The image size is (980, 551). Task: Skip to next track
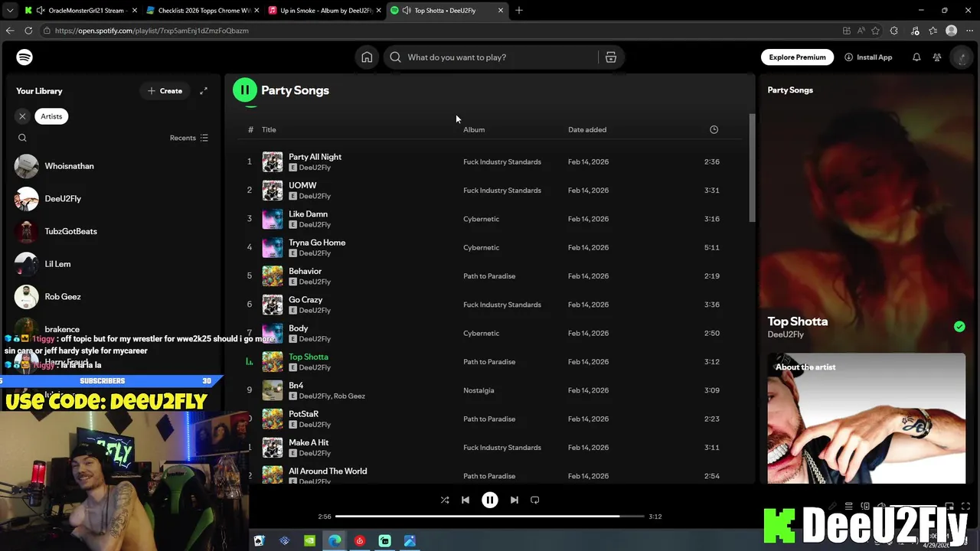(x=514, y=500)
